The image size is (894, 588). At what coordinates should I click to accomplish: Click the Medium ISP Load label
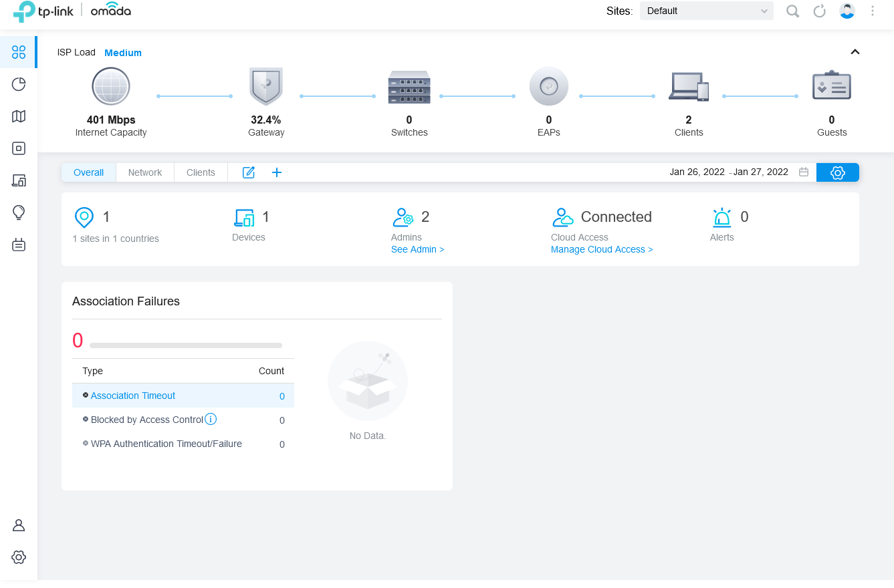point(123,53)
